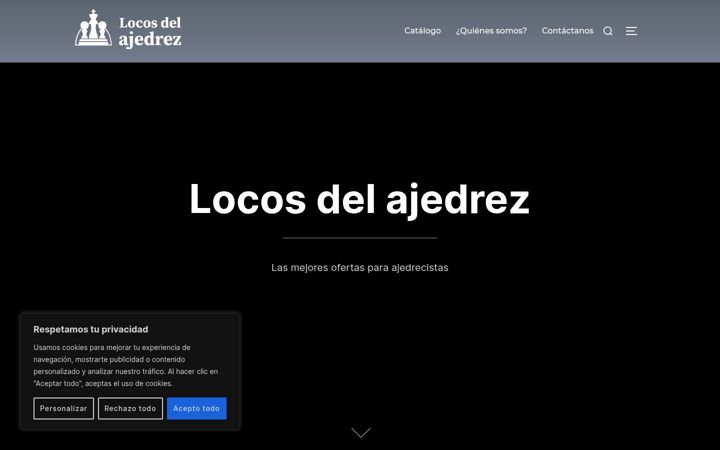Click the Locos del ajedrez hero heading
This screenshot has width=720, height=450.
pyautogui.click(x=360, y=199)
